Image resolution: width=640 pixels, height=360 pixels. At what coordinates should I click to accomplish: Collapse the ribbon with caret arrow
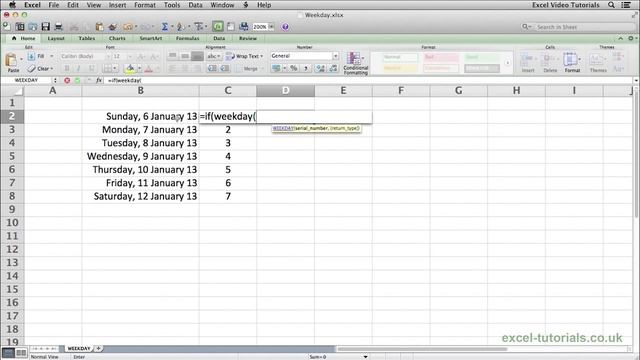pos(620,38)
